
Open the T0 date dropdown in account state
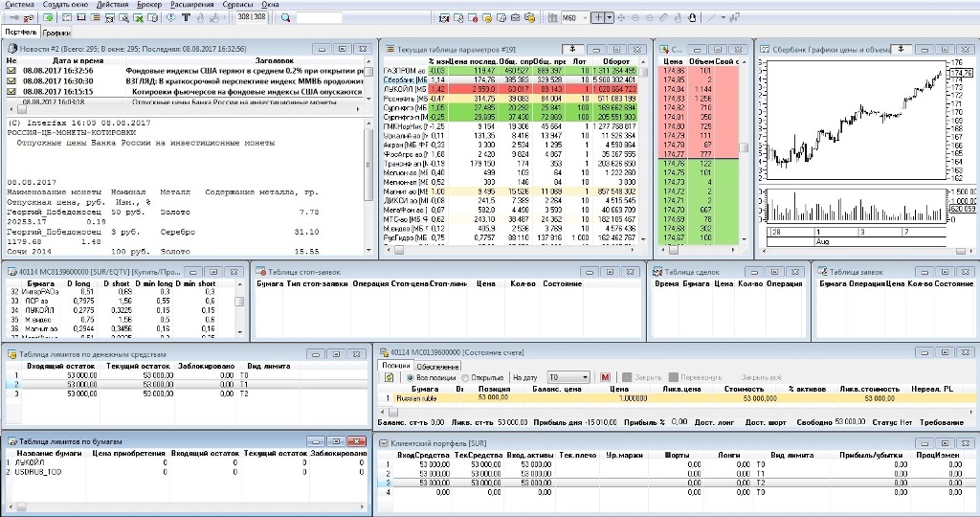(568, 377)
